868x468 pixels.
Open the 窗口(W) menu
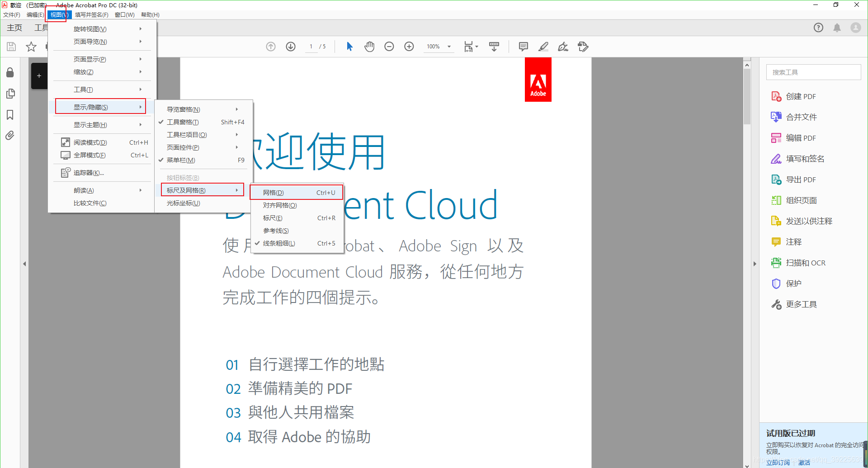pos(124,15)
